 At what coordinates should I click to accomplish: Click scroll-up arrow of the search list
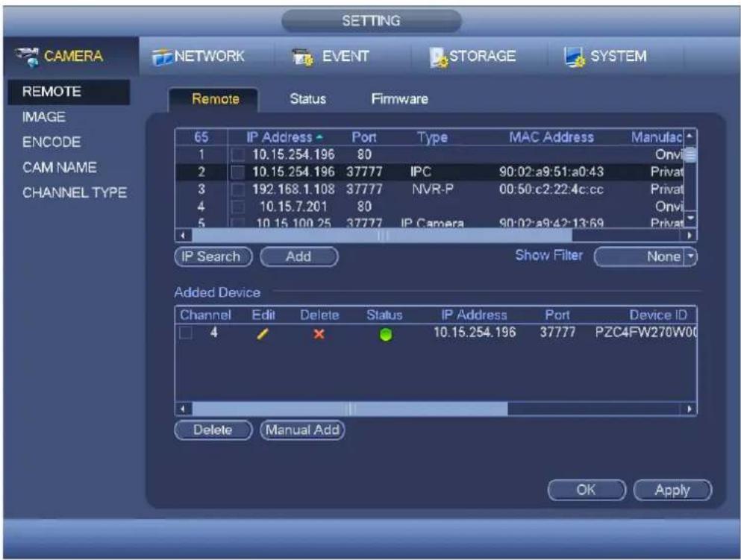[x=690, y=136]
